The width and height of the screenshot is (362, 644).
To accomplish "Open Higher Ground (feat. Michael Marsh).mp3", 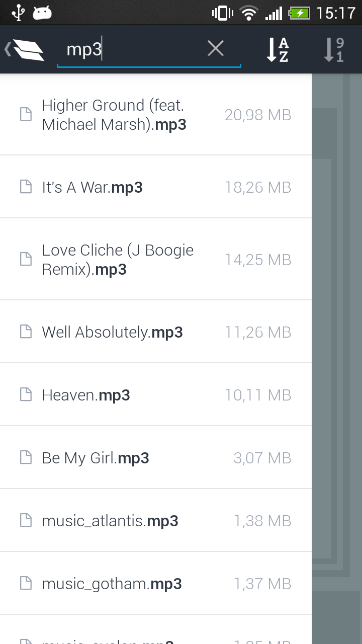I will (x=114, y=115).
